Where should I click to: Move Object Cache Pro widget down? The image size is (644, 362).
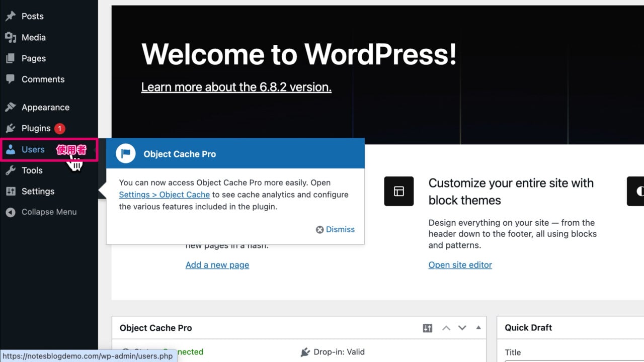tap(462, 328)
